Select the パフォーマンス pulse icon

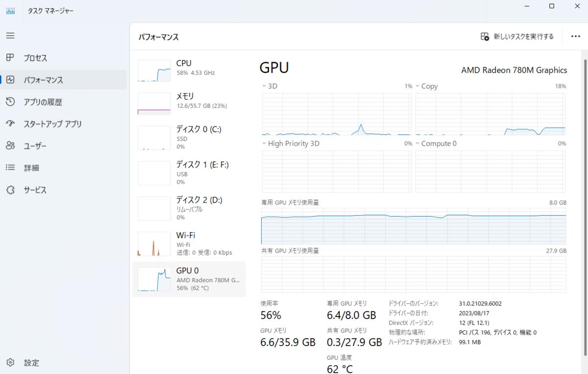pyautogui.click(x=10, y=80)
